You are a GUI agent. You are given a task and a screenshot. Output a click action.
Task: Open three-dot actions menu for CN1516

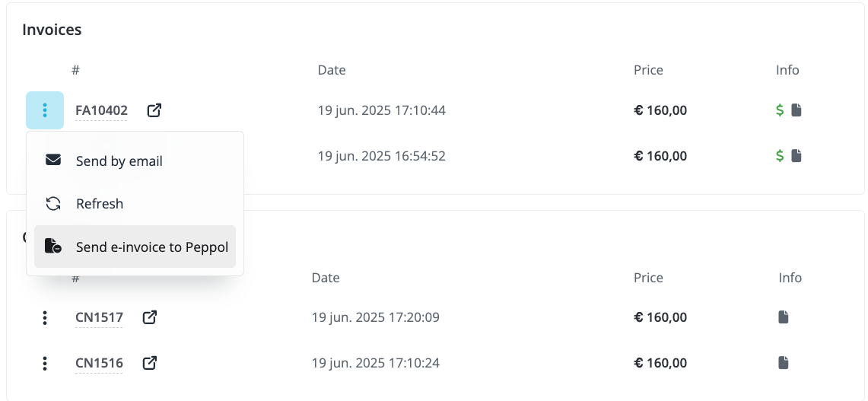[45, 363]
